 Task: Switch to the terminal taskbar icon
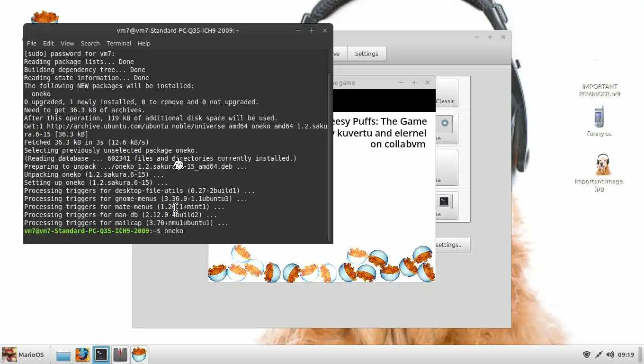pos(101,355)
